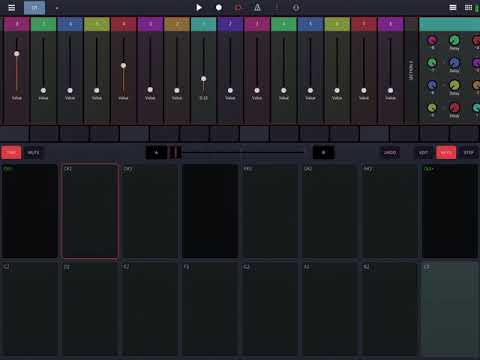
Task: Click the UNDO button
Action: point(390,153)
